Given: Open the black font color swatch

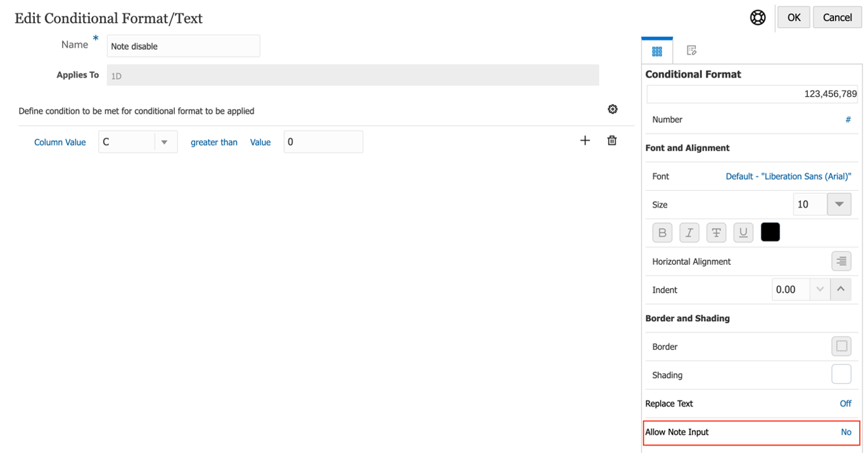Looking at the screenshot, I should (x=770, y=233).
